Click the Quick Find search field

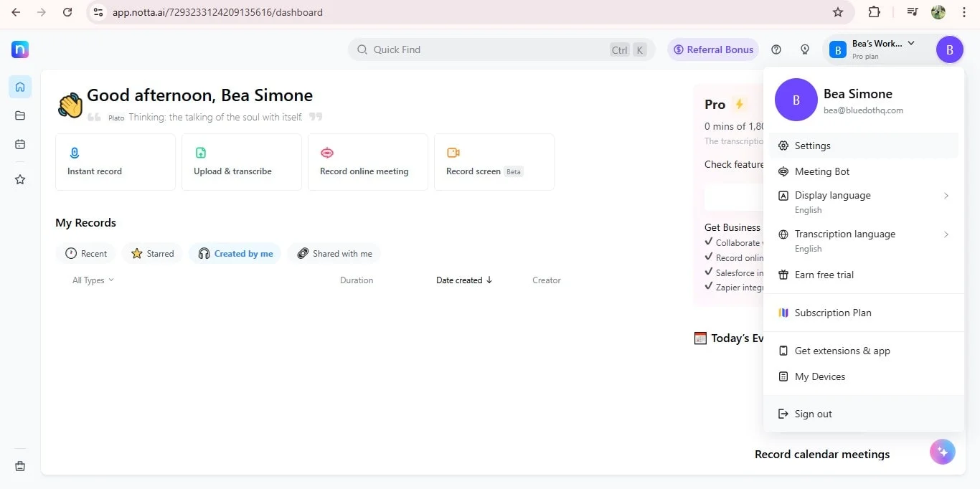(x=501, y=49)
